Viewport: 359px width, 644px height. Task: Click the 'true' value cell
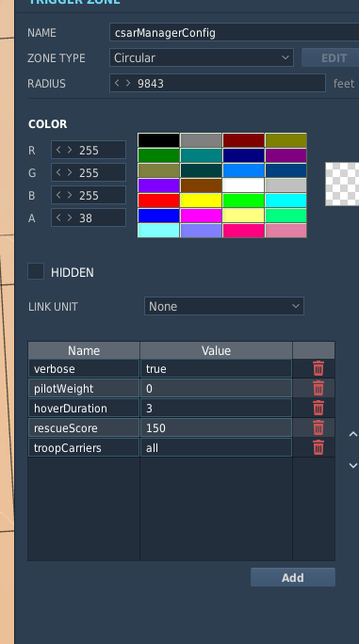[216, 368]
